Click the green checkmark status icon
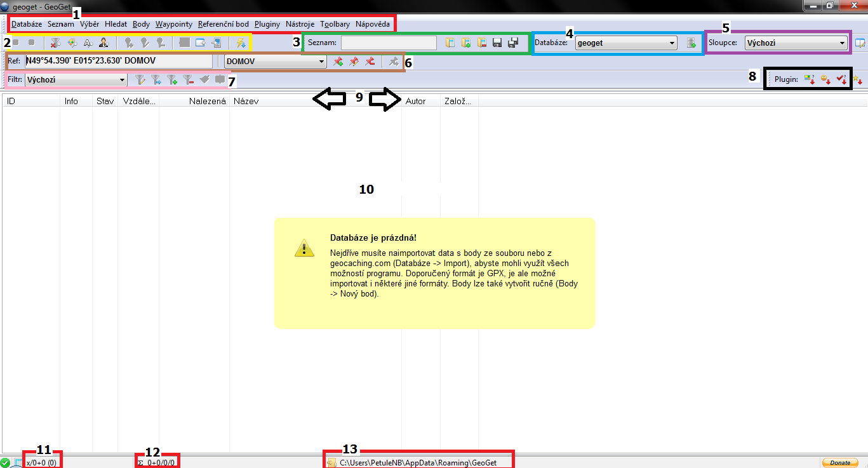Screen dimensions: 868x468 (5, 462)
